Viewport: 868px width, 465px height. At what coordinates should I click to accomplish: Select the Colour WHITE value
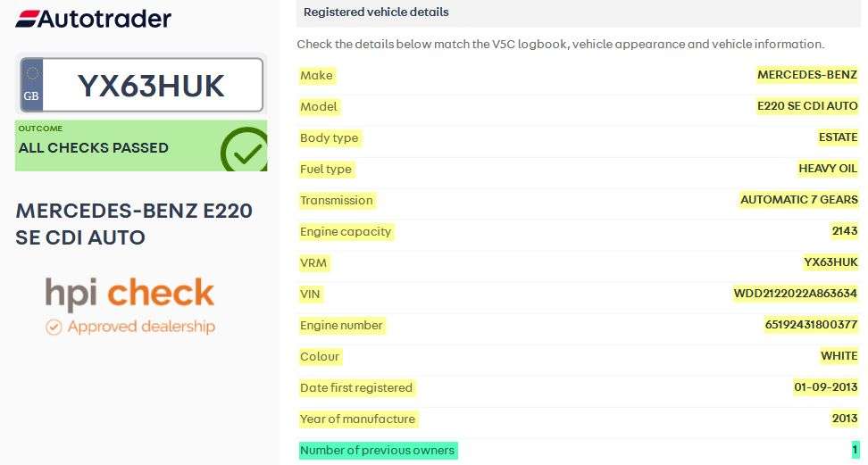839,356
